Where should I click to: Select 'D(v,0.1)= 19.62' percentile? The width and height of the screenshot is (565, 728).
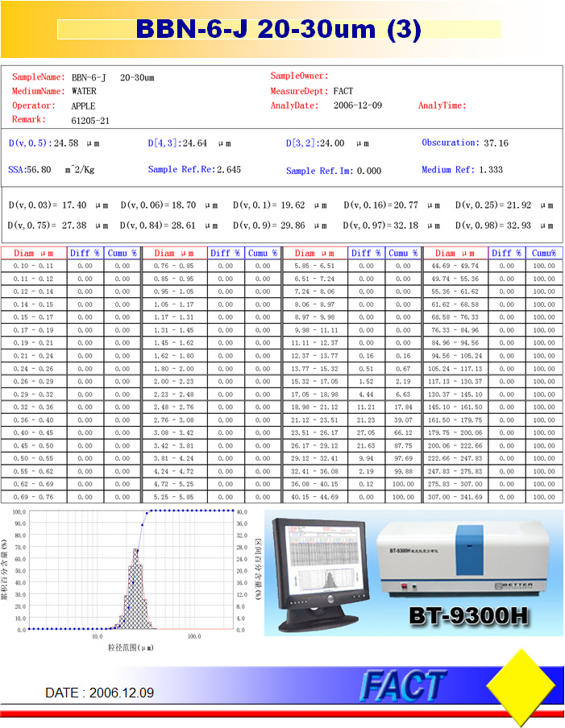(x=269, y=205)
